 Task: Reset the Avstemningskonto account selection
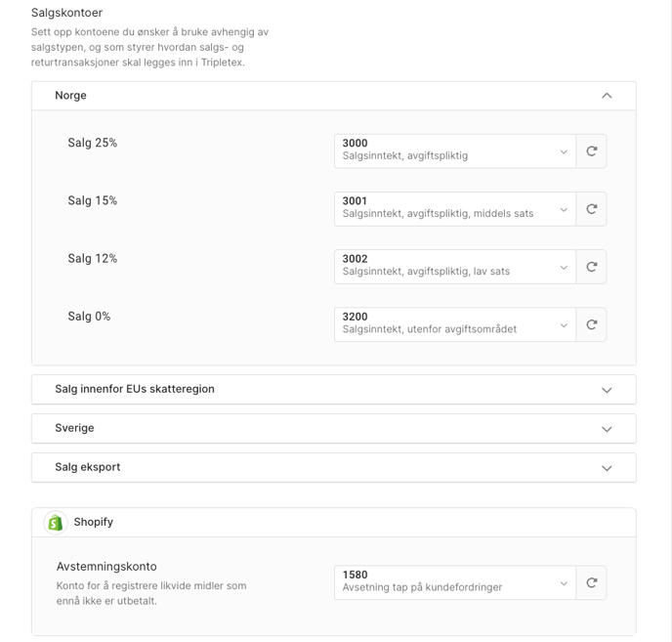pos(592,582)
